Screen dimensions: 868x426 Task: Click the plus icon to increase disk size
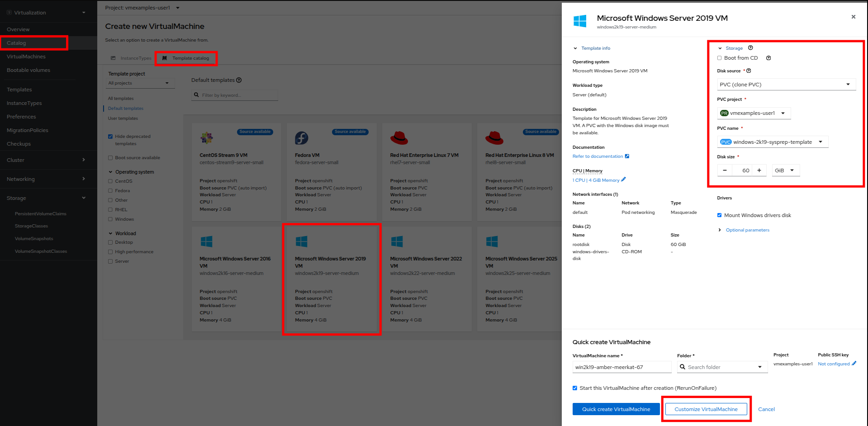pos(759,170)
